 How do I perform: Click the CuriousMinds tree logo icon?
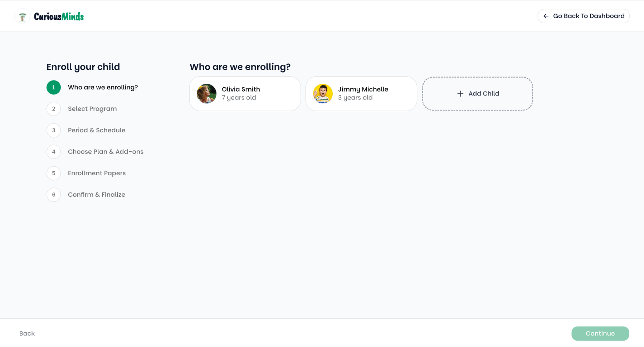pos(22,16)
